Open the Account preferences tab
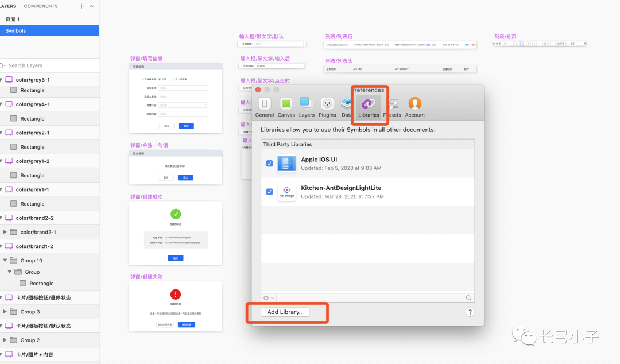620x364 pixels. tap(415, 107)
